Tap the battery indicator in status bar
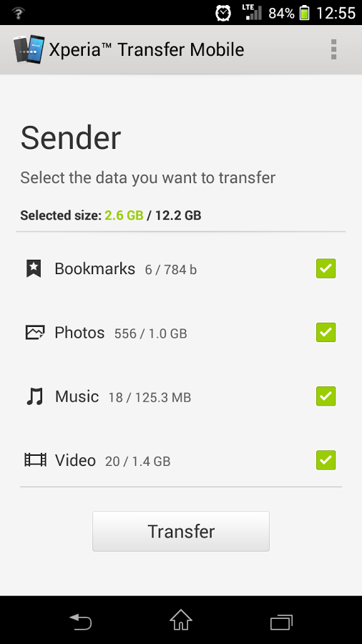 [304, 13]
